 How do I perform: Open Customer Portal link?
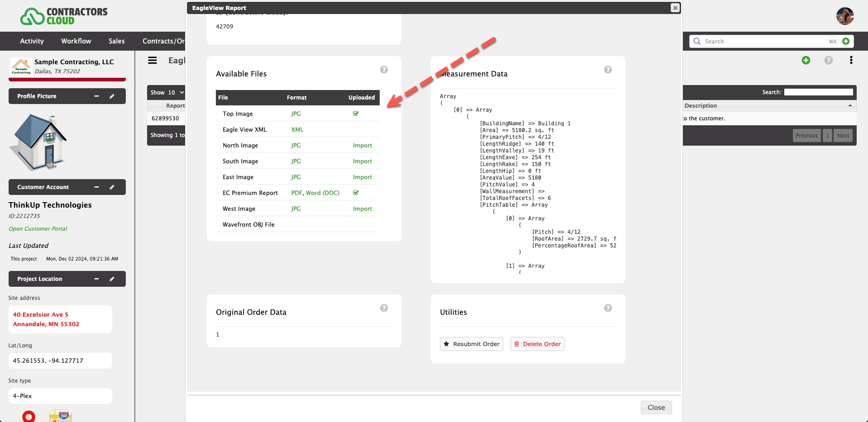tap(38, 229)
